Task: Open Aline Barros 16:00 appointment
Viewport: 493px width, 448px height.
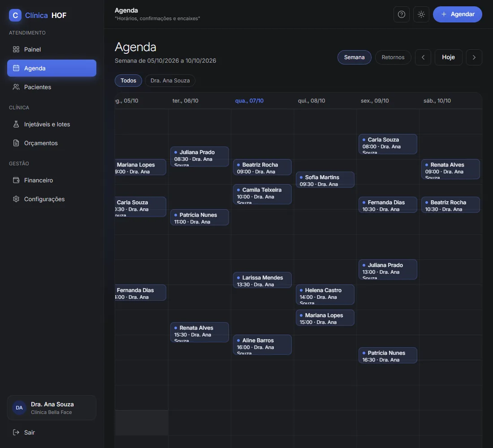Action: point(262,345)
